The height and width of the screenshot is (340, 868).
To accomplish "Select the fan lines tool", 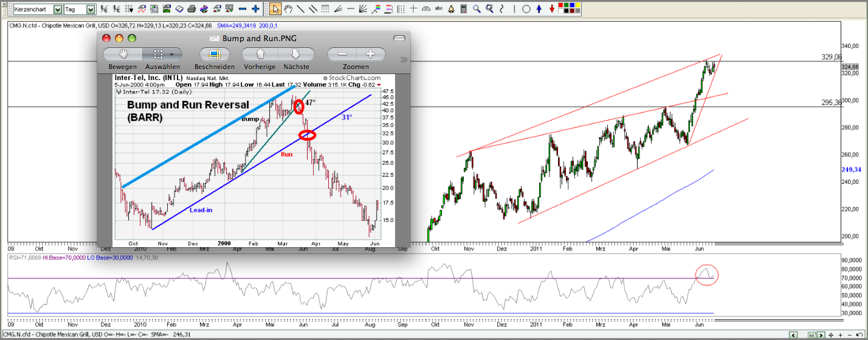I will pos(363,9).
